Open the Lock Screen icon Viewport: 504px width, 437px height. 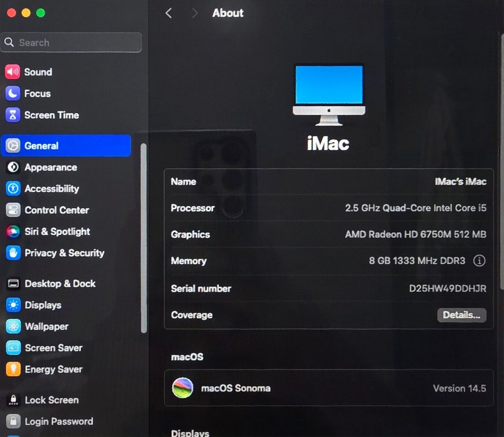tap(13, 400)
